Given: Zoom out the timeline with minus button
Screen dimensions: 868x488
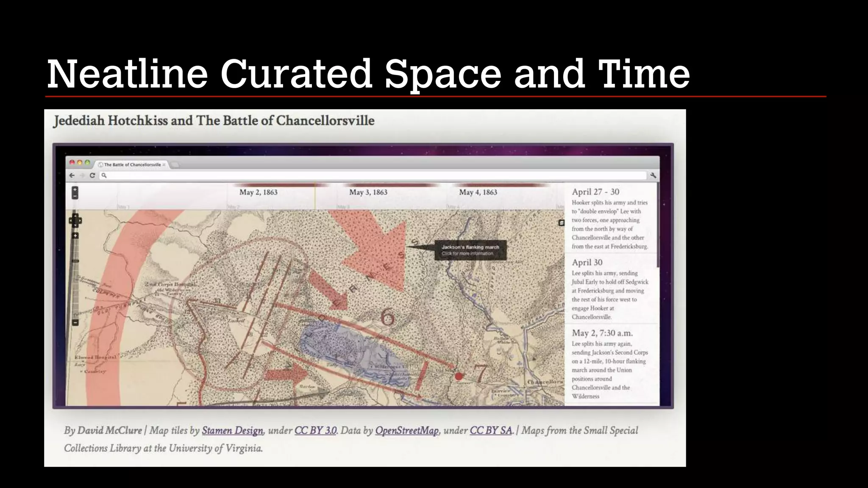Looking at the screenshot, I should coord(75,196).
